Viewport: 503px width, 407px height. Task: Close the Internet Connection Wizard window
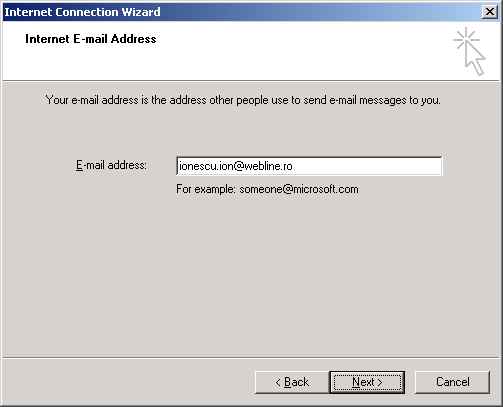click(489, 12)
